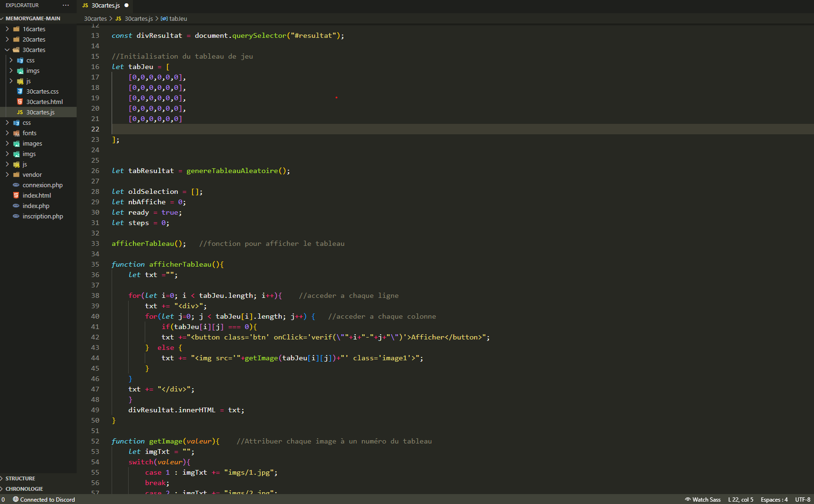Expand the CHRONOLOGIE section
814x504 pixels.
pos(24,489)
